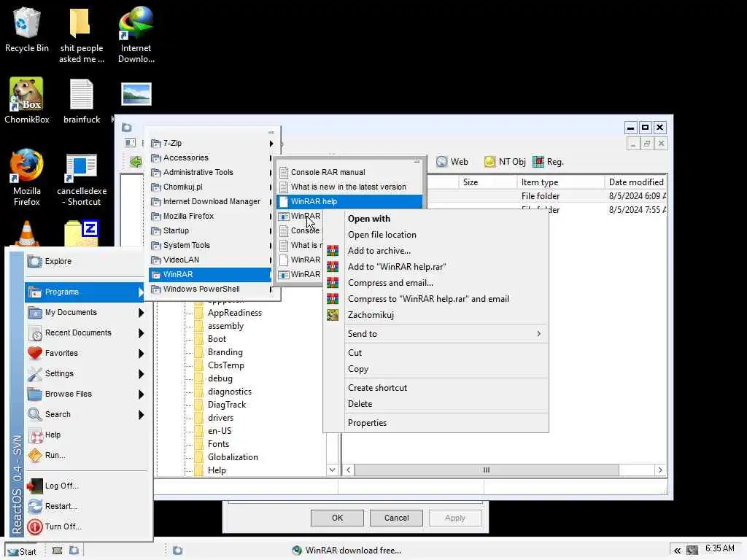Viewport: 747px width, 560px height.
Task: Click the Zachomikuj context menu icon
Action: tap(333, 315)
